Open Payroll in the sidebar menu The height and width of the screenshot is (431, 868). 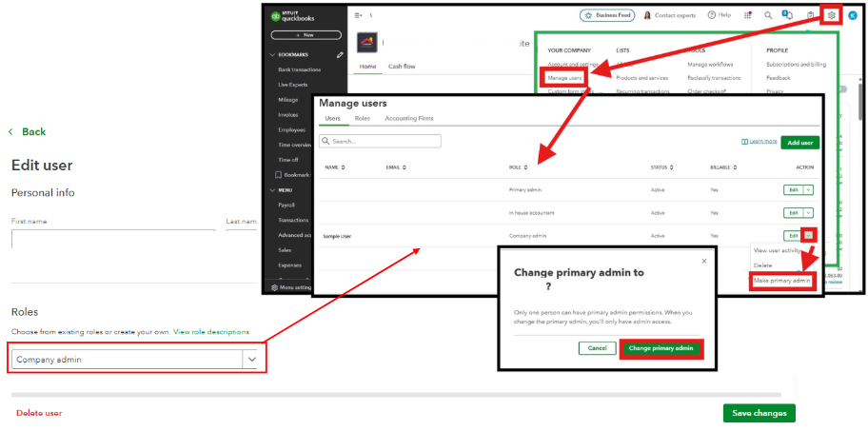286,205
